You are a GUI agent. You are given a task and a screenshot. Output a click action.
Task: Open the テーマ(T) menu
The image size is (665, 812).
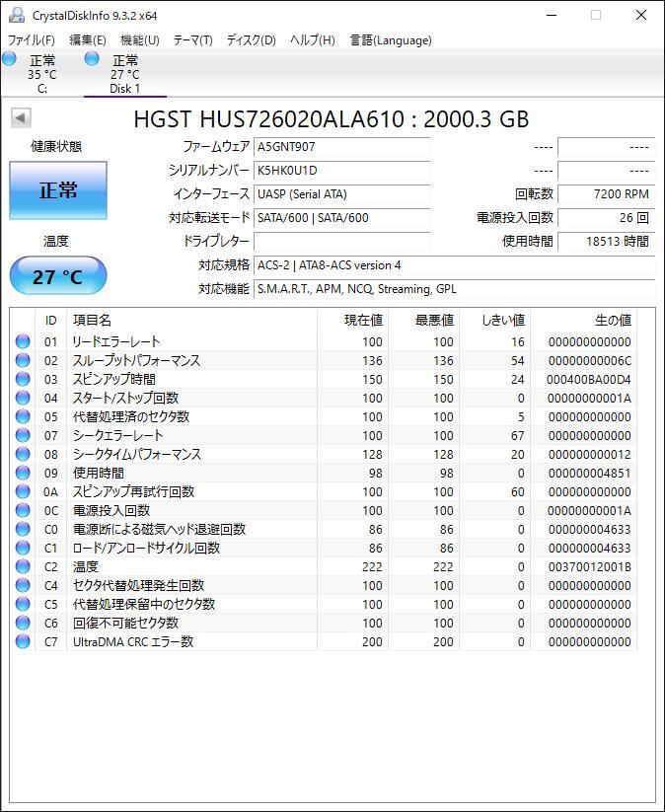192,40
